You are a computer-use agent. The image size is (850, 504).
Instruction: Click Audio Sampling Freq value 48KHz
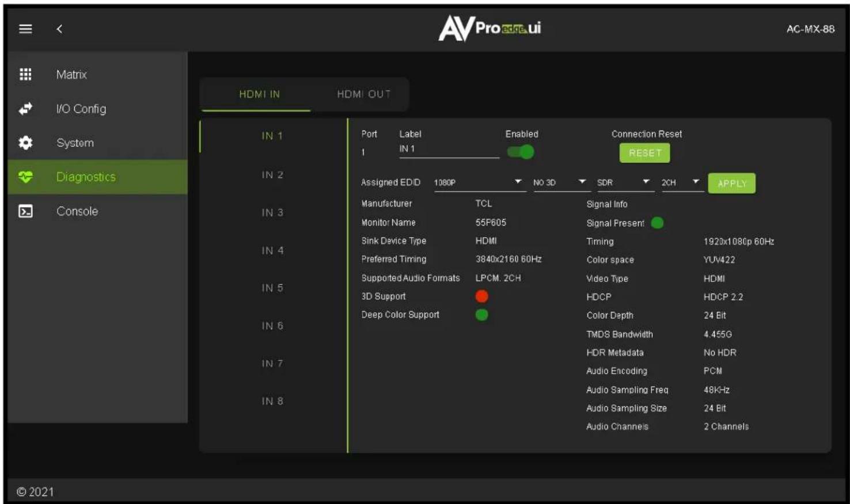716,390
